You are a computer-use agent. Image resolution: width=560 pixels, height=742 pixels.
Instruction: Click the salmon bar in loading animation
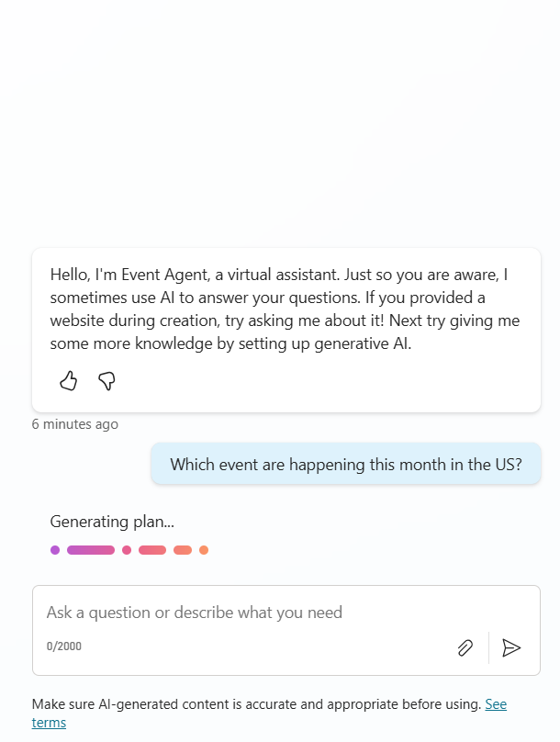coord(183,550)
